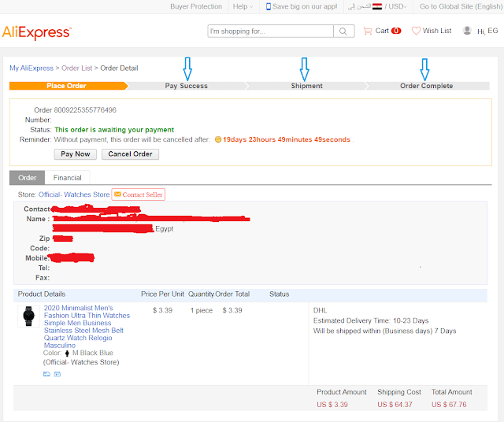Open the ship-to / USD currency dropdown
This screenshot has height=422, width=504.
(x=377, y=6)
